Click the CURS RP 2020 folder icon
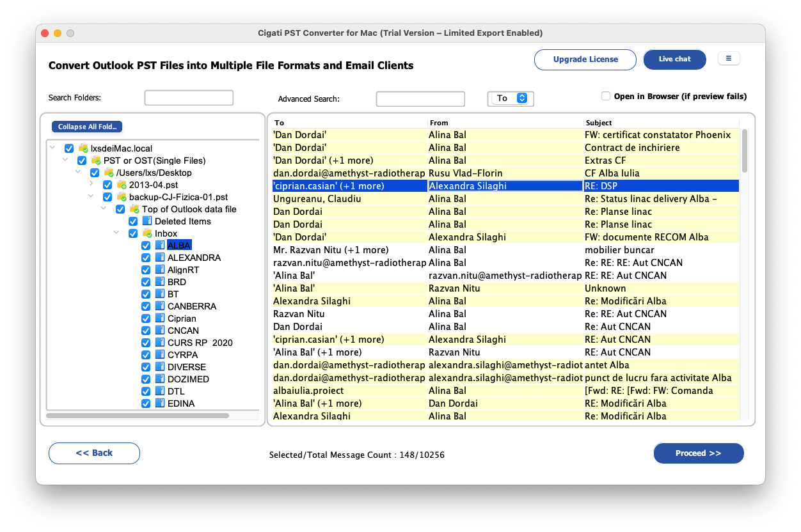 point(160,343)
